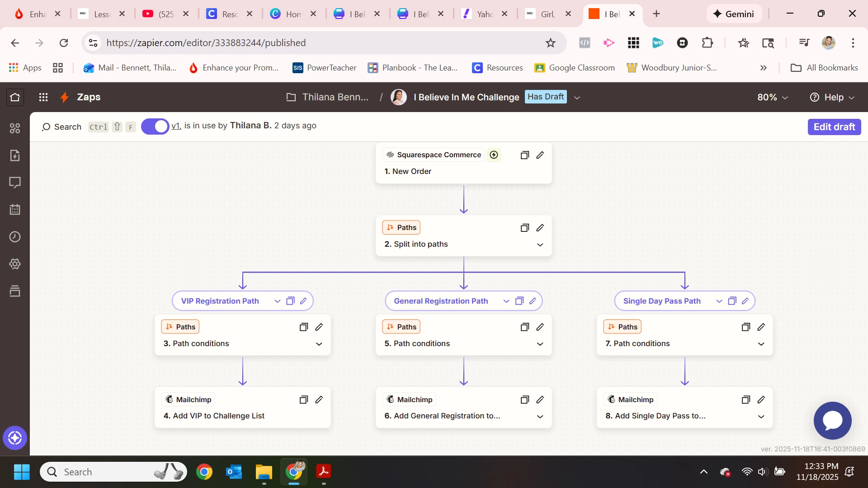Viewport: 868px width, 488px height.
Task: Switch to the Yahoo browser tab
Action: click(x=484, y=14)
